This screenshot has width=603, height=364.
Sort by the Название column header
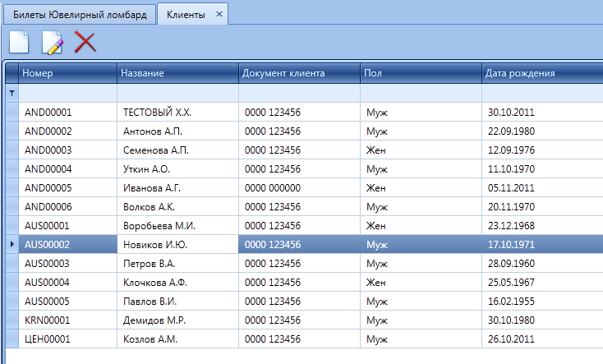[x=177, y=73]
